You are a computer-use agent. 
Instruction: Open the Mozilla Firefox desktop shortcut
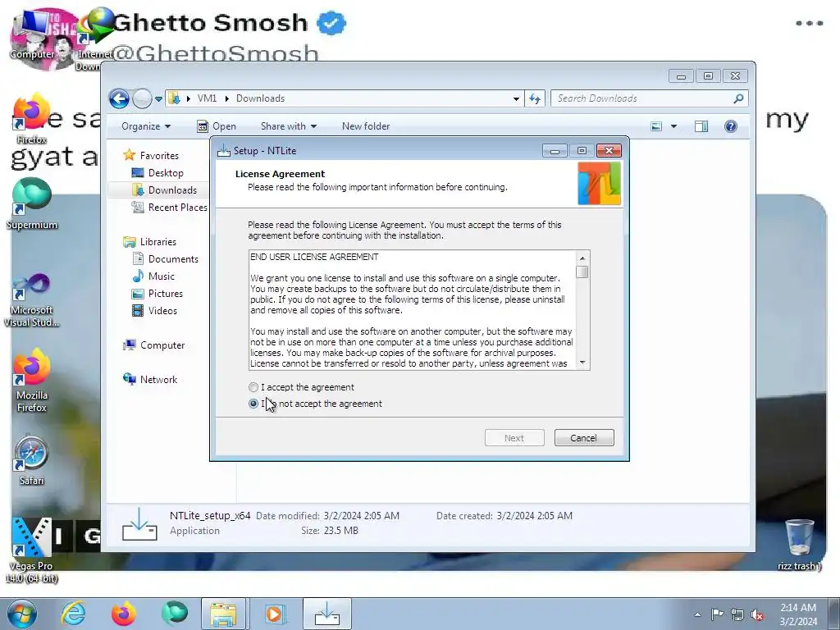32,381
